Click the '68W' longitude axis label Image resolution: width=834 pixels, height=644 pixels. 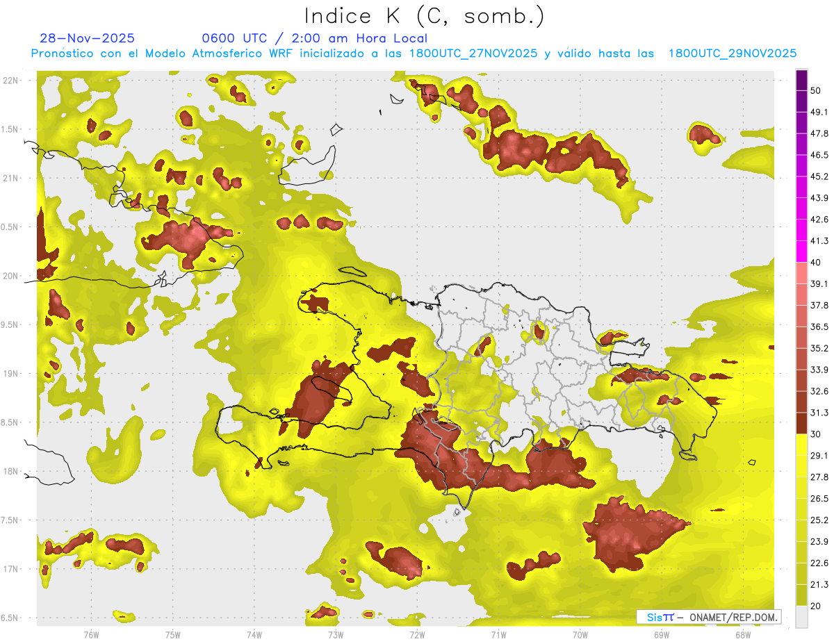pyautogui.click(x=743, y=635)
